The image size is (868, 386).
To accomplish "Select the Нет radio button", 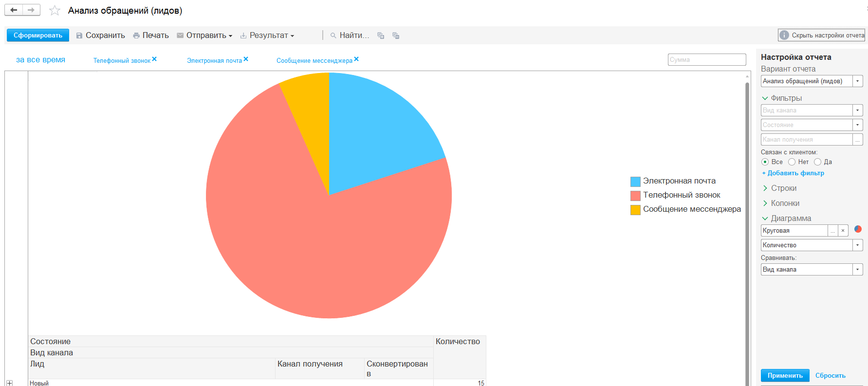I will click(x=792, y=162).
